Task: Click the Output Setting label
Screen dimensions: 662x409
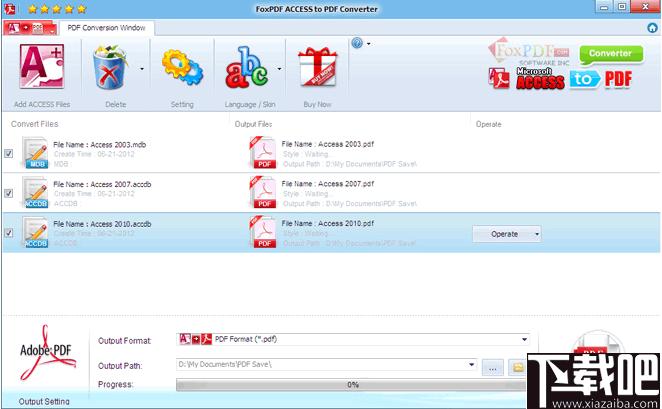Action: click(x=44, y=401)
